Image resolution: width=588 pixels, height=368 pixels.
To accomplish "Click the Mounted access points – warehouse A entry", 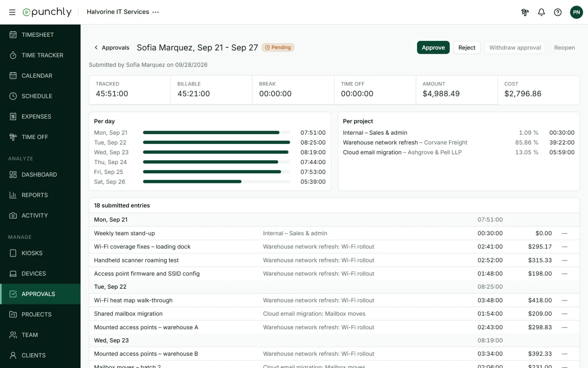I will coord(334,327).
